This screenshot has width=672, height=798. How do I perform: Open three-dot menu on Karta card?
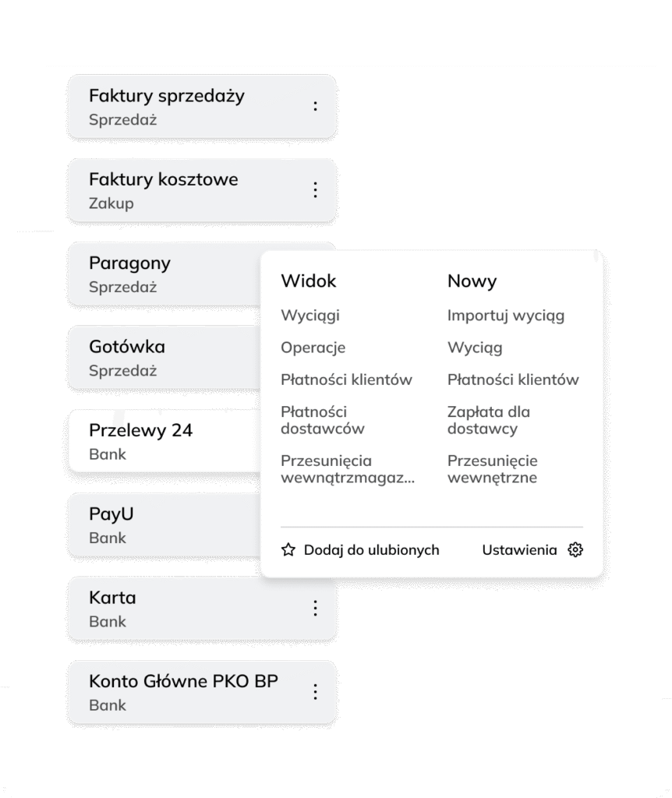point(315,608)
